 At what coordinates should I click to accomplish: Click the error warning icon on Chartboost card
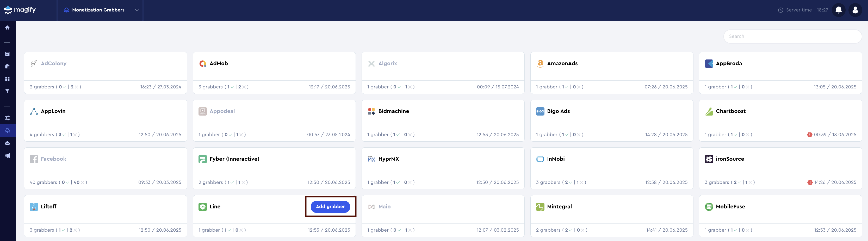[810, 134]
